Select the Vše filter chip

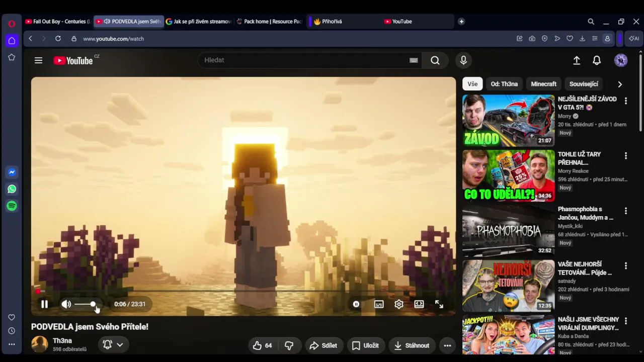[x=472, y=84]
